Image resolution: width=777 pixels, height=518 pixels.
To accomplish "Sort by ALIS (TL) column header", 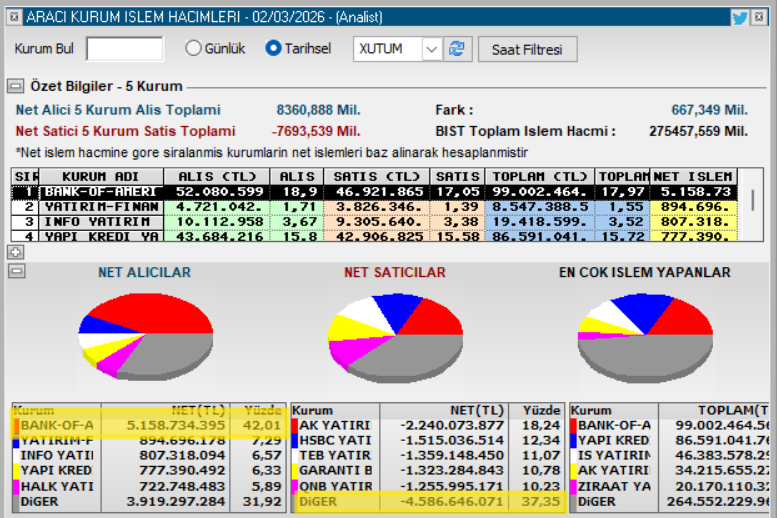I will coord(217,176).
